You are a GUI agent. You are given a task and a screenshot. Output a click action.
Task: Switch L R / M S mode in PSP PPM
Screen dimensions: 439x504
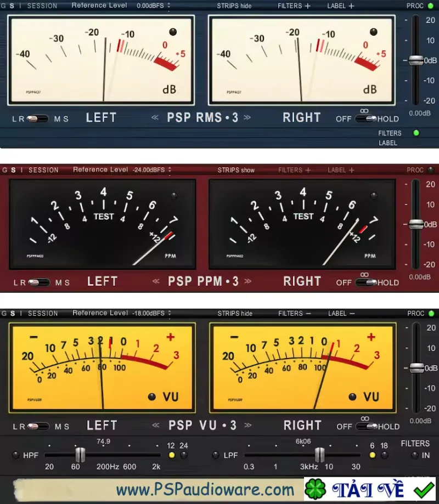pos(38,282)
